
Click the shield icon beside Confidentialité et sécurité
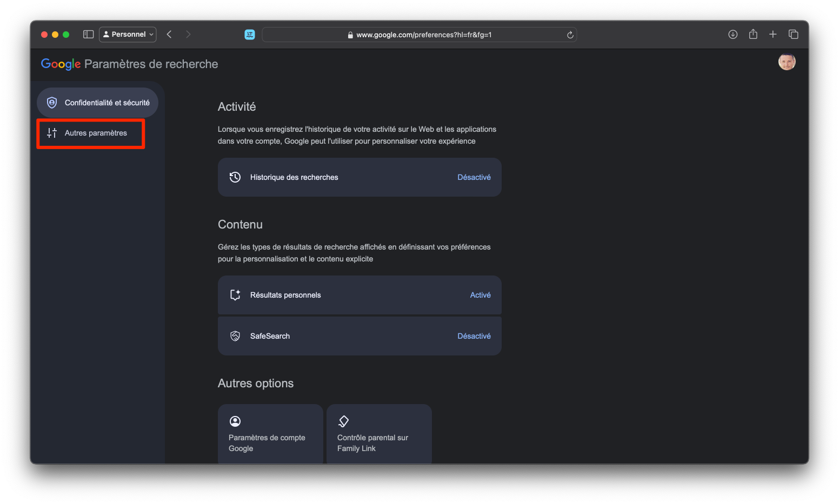pos(52,103)
